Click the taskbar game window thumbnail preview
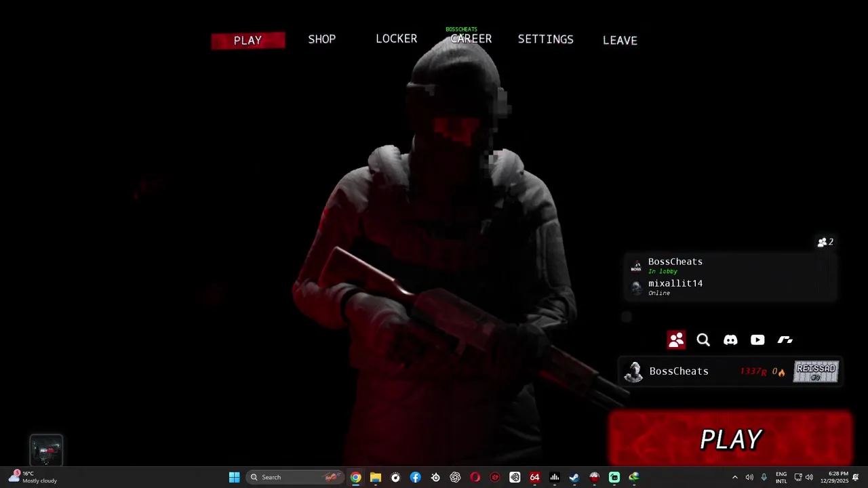The width and height of the screenshot is (868, 488). 46,451
